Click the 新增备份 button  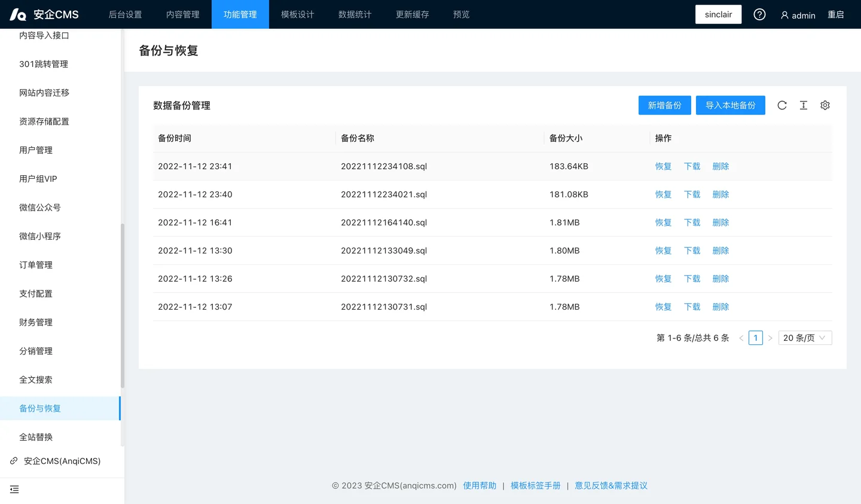click(x=665, y=105)
